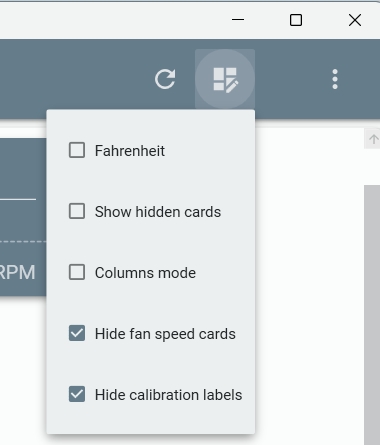Uncheck Hide calibration labels checkbox

tap(77, 394)
